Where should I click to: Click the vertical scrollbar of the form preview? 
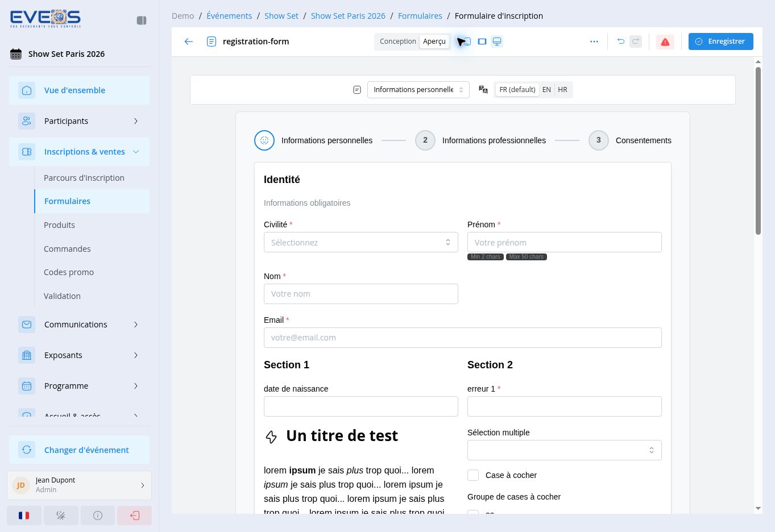[x=758, y=151]
